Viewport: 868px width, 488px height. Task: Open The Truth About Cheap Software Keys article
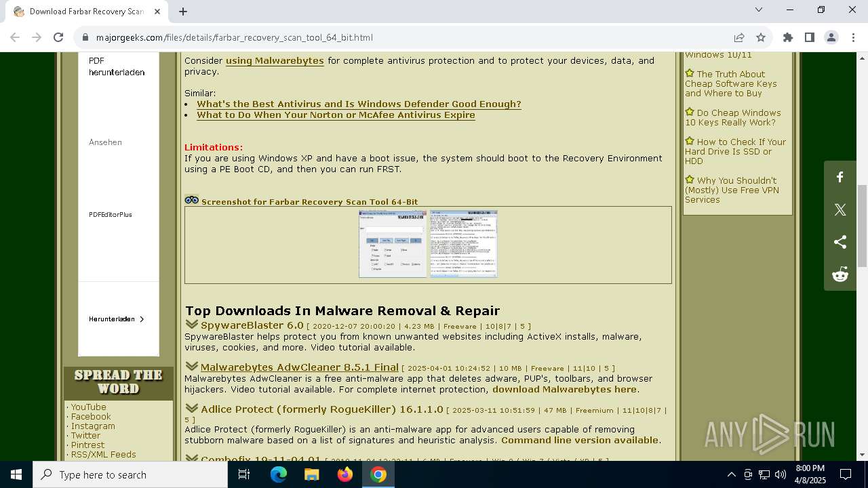tap(731, 83)
